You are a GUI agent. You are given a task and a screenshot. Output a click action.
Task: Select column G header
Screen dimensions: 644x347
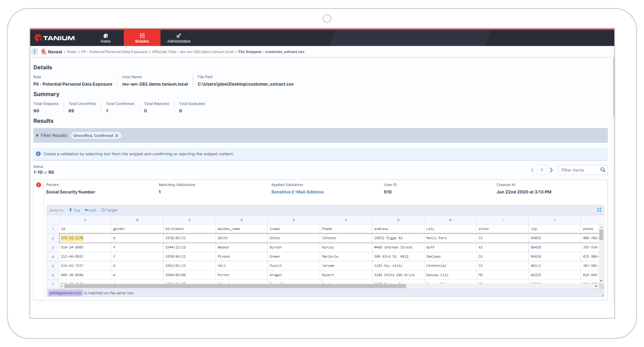click(x=398, y=220)
